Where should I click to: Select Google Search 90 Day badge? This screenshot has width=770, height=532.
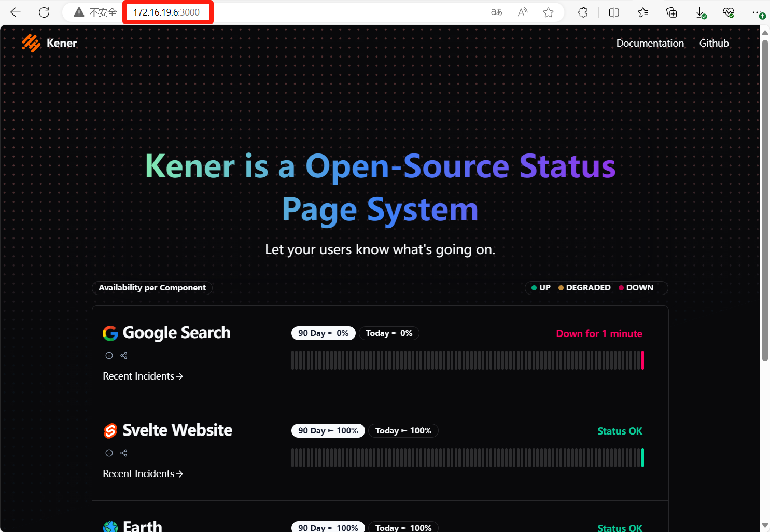(323, 333)
